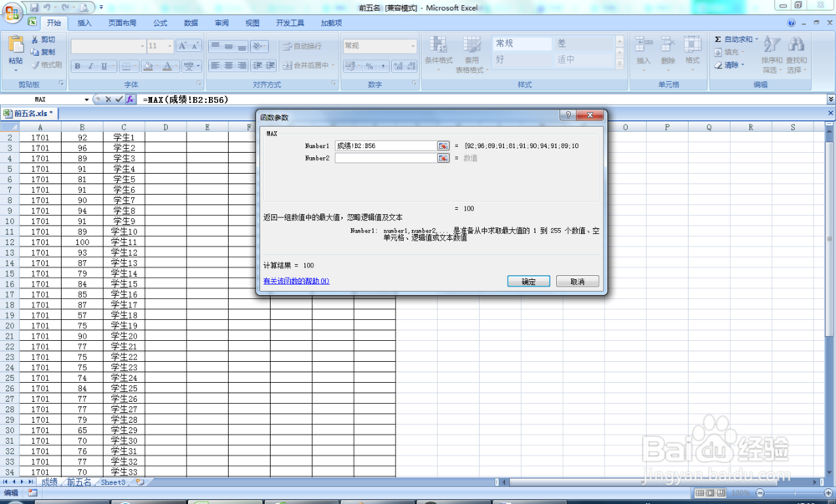Click the cancel X in the formula bar

[x=108, y=99]
